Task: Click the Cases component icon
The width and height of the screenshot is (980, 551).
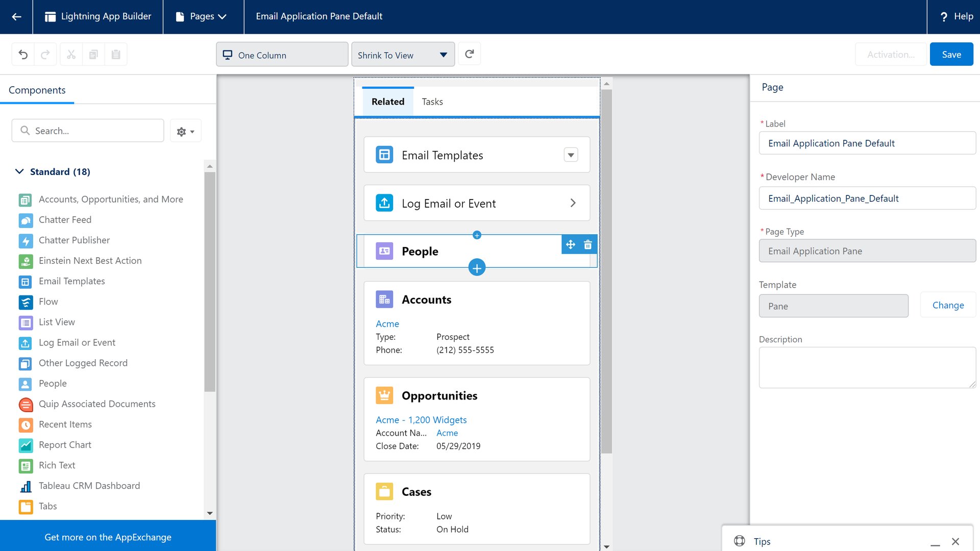Action: 384,492
